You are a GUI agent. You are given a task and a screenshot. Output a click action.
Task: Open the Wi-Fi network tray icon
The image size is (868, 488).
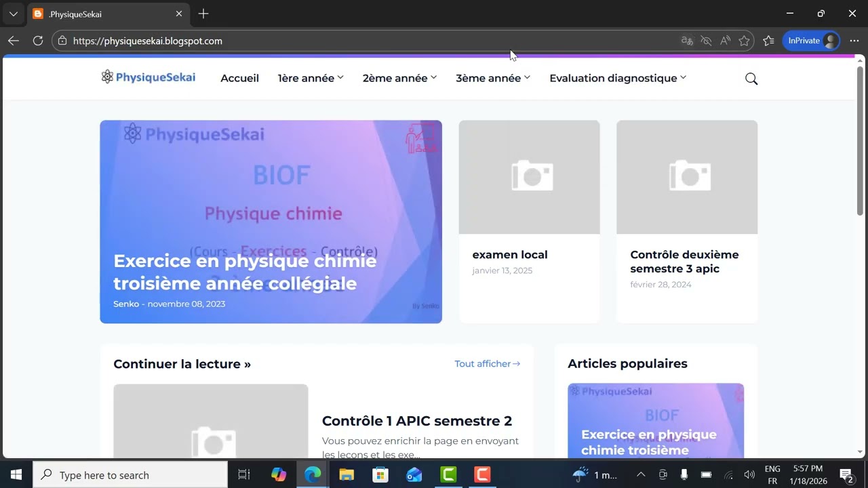[728, 475]
